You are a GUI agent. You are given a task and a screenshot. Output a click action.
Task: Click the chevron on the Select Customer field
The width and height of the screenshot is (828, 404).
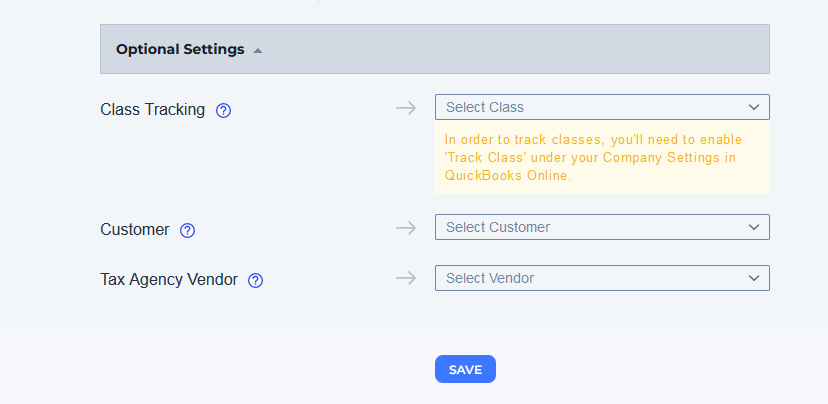754,227
